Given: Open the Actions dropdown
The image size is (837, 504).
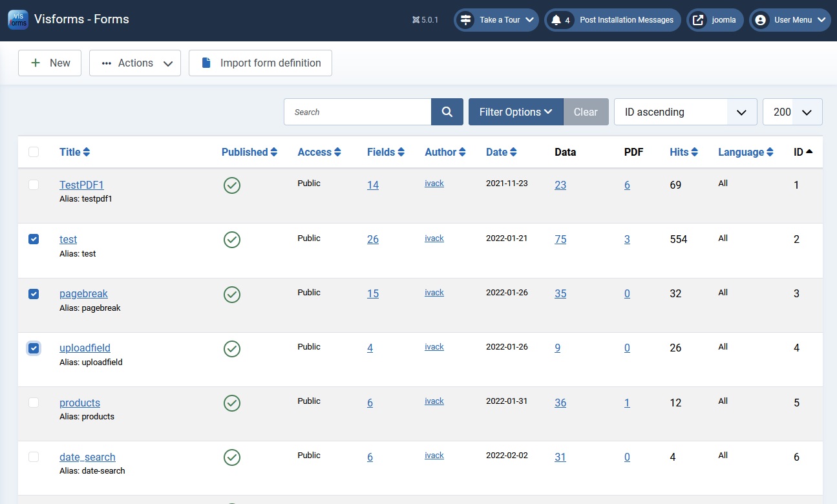Looking at the screenshot, I should (x=134, y=63).
